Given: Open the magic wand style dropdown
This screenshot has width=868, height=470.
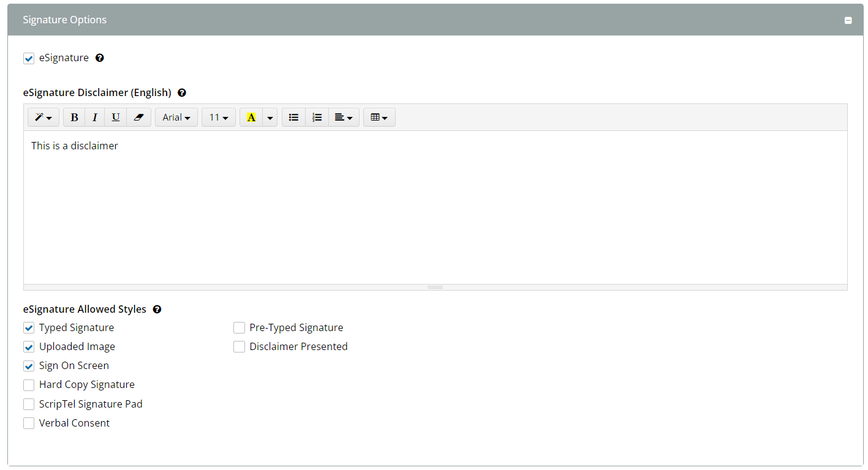Looking at the screenshot, I should [43, 117].
